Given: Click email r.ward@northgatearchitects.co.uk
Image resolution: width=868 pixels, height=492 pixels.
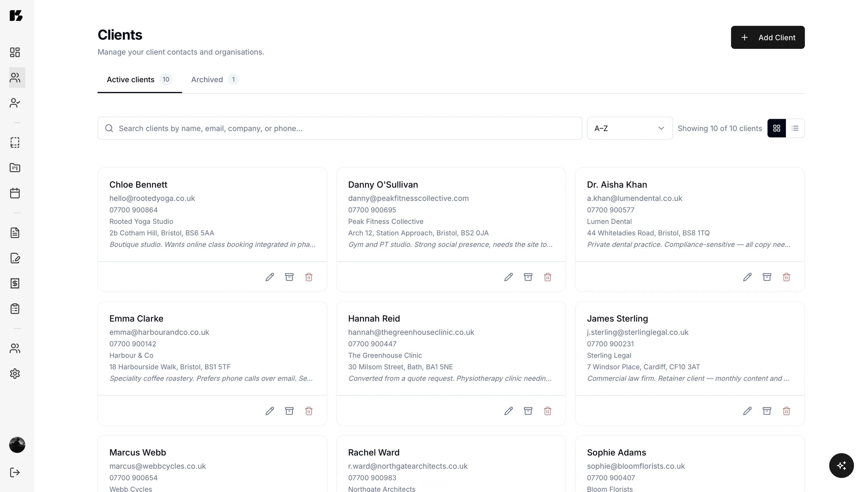Looking at the screenshot, I should pyautogui.click(x=408, y=466).
